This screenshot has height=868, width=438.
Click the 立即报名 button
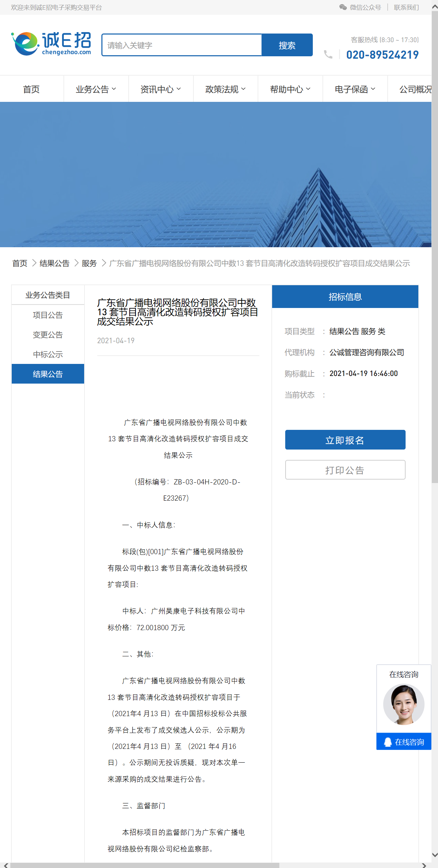click(x=345, y=440)
